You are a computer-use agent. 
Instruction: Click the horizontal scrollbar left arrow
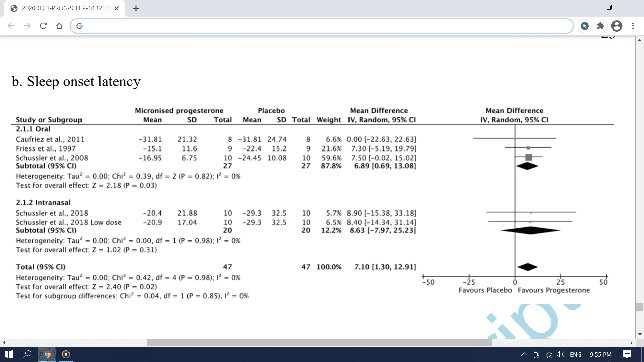(x=4, y=343)
